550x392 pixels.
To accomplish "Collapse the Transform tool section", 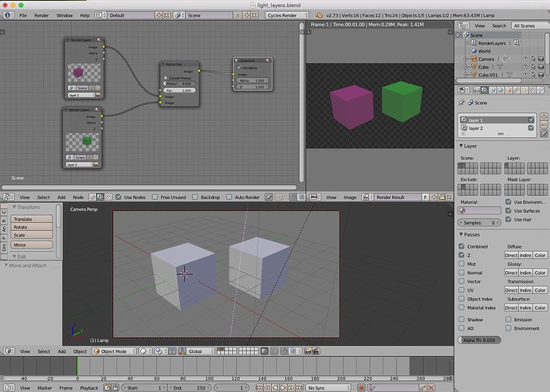I will coord(14,207).
